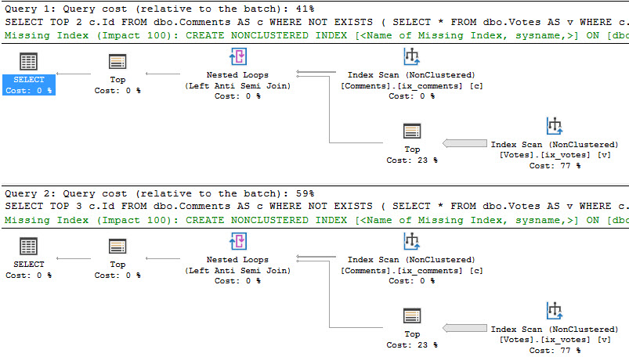This screenshot has height=364, width=629.
Task: Click the SELECT TOP 2 query text
Action: point(313,21)
